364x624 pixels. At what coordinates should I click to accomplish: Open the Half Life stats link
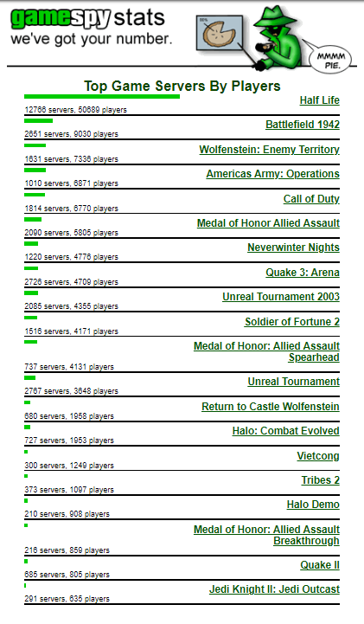point(320,100)
